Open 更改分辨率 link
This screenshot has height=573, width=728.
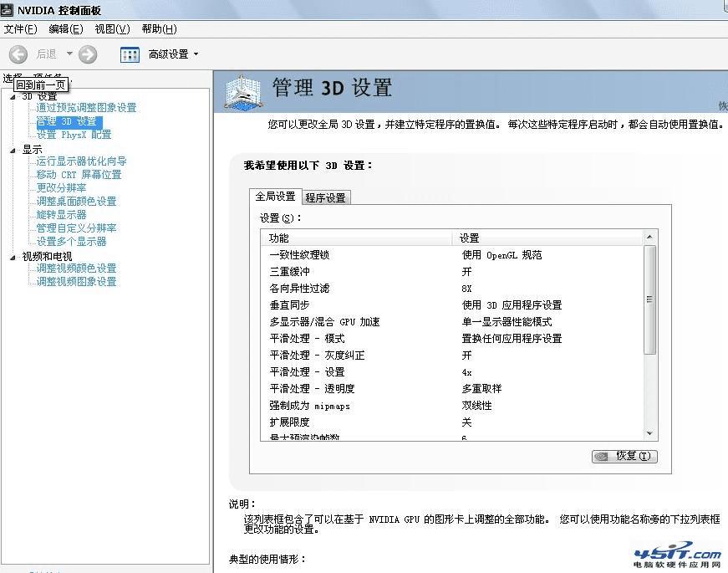(61, 187)
